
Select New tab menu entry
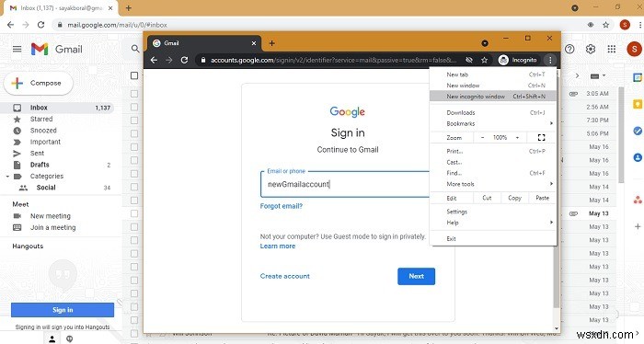pos(493,75)
